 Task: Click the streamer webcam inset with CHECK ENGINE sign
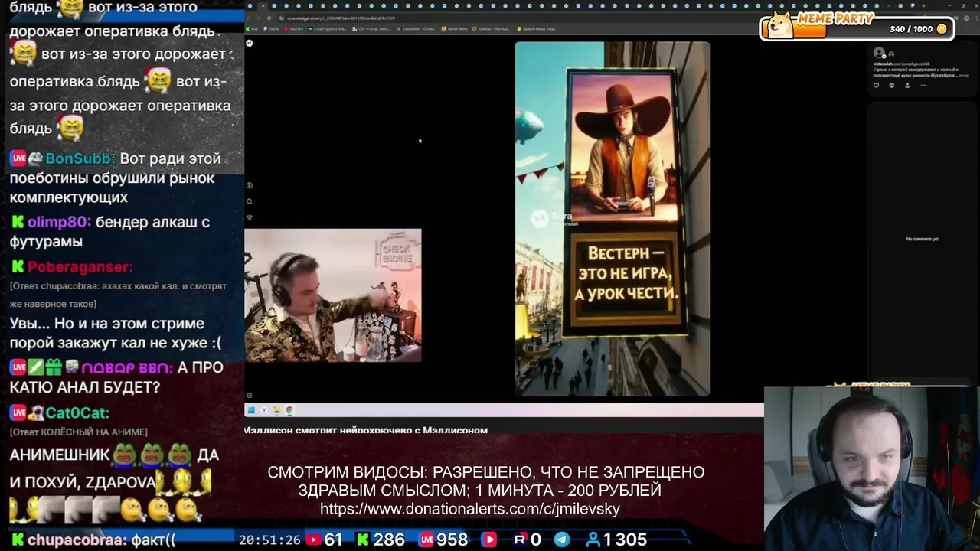click(x=333, y=295)
